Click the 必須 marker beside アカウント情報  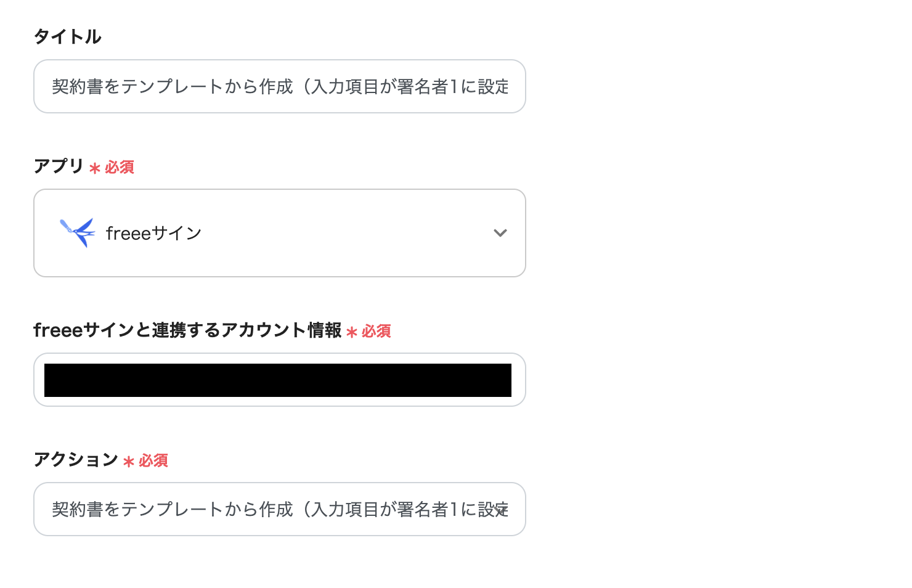[x=377, y=332]
